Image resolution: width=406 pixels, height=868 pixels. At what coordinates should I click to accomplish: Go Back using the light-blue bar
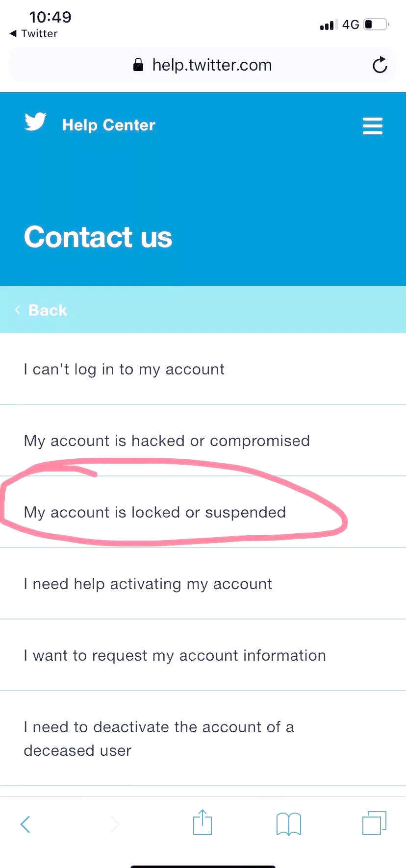point(203,310)
